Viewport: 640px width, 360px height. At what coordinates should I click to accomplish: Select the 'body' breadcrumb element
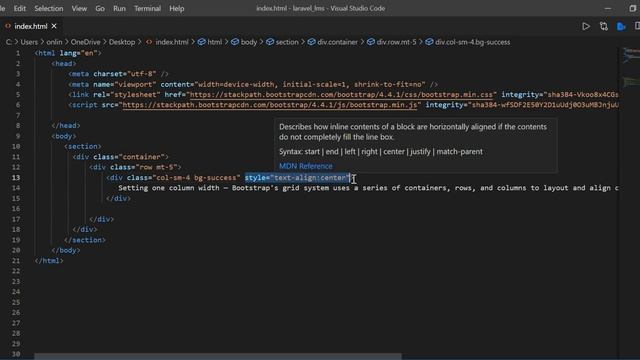point(249,42)
